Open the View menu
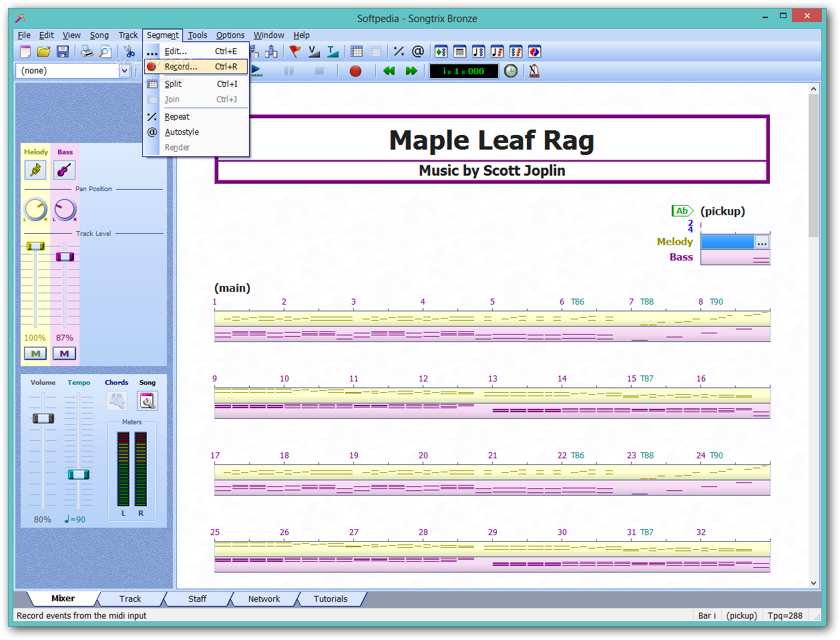840x640 pixels. tap(71, 35)
